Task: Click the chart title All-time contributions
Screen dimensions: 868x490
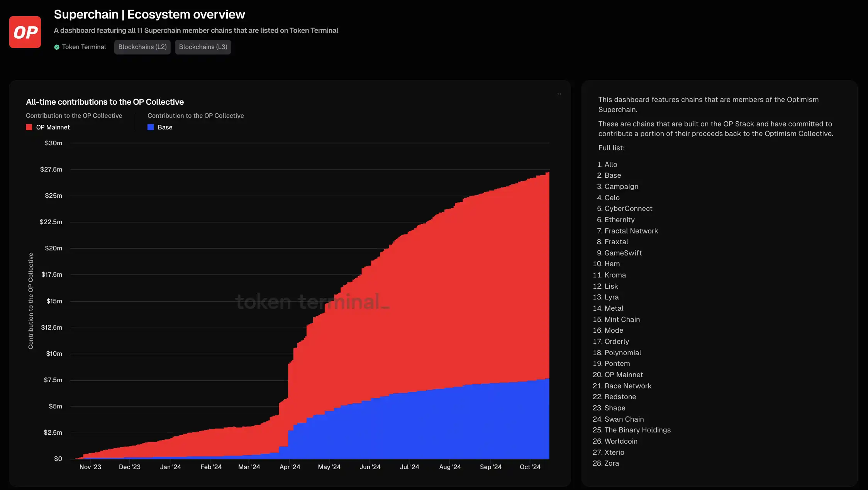Action: click(105, 102)
